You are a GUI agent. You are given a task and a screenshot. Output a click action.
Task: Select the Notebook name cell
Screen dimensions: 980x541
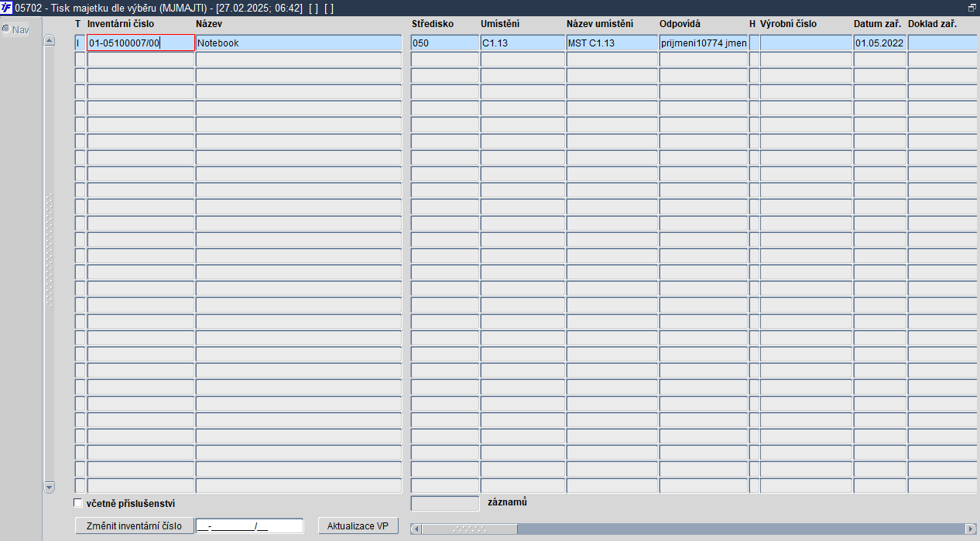(x=299, y=43)
